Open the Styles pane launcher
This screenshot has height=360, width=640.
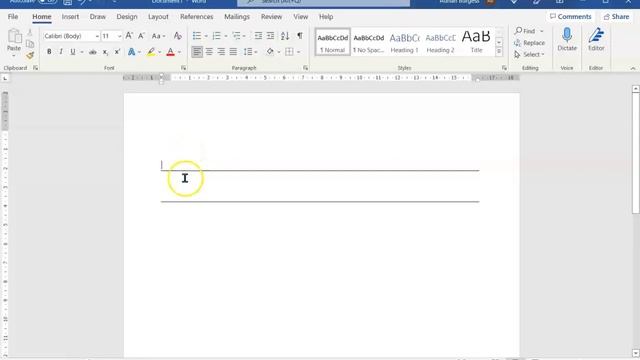point(504,68)
